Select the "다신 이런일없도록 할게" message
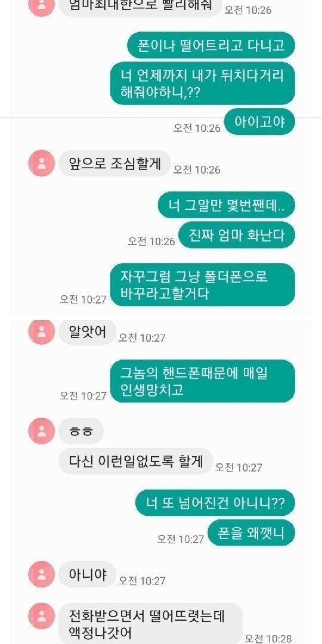This screenshot has width=322, height=644. (x=135, y=461)
